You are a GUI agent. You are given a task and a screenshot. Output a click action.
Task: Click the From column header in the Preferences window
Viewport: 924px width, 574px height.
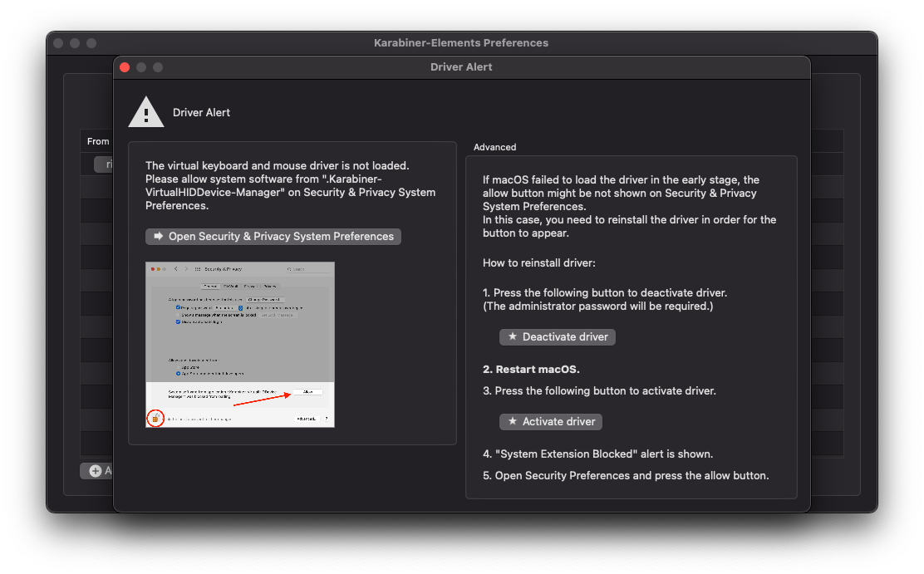tap(98, 141)
